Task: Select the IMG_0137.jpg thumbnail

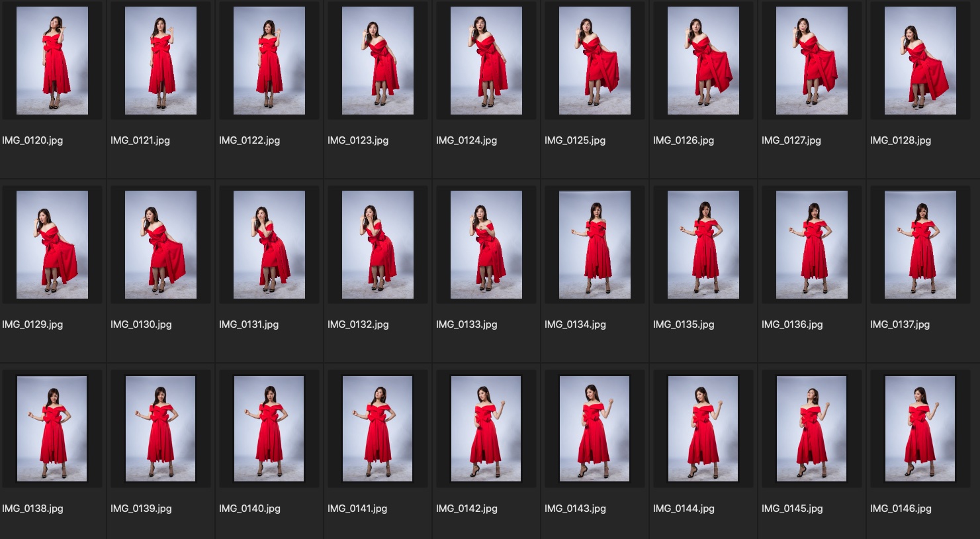Action: click(x=920, y=245)
